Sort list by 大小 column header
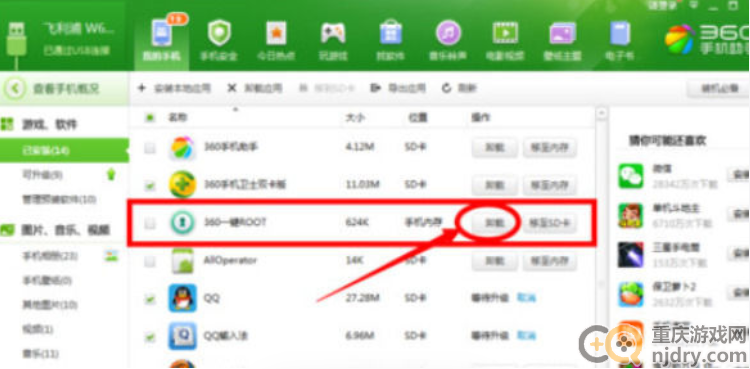 point(355,117)
